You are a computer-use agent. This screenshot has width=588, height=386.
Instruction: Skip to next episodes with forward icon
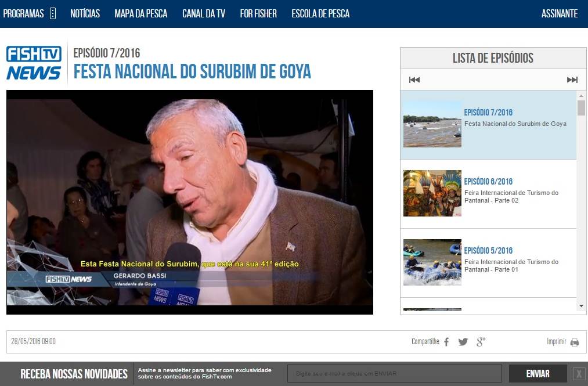tap(572, 80)
